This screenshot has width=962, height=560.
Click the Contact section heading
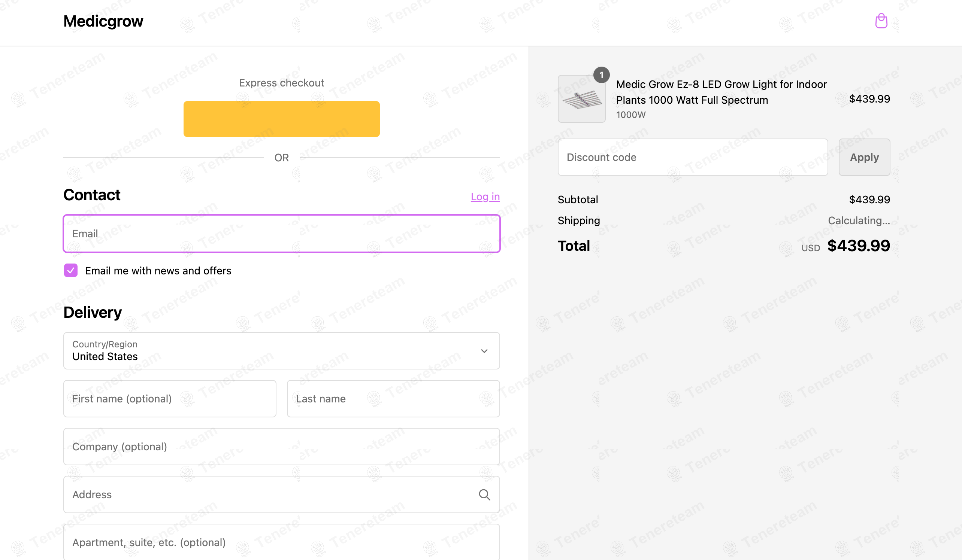click(92, 195)
